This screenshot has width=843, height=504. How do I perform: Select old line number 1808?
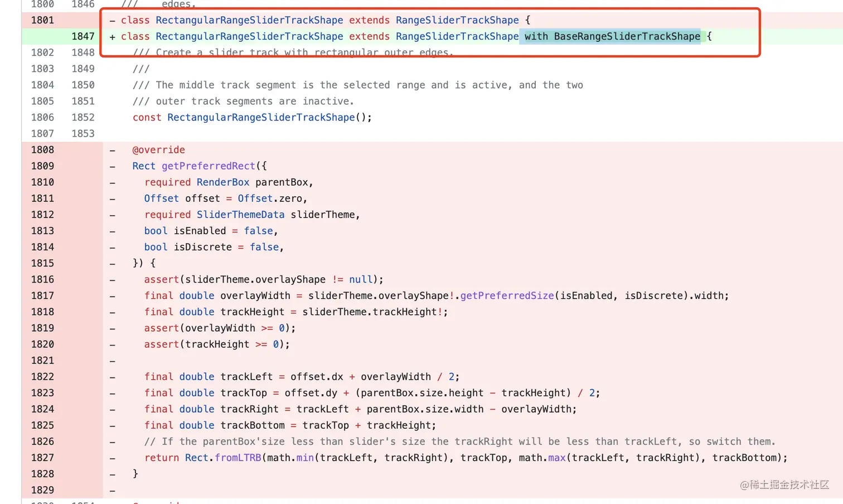point(42,149)
